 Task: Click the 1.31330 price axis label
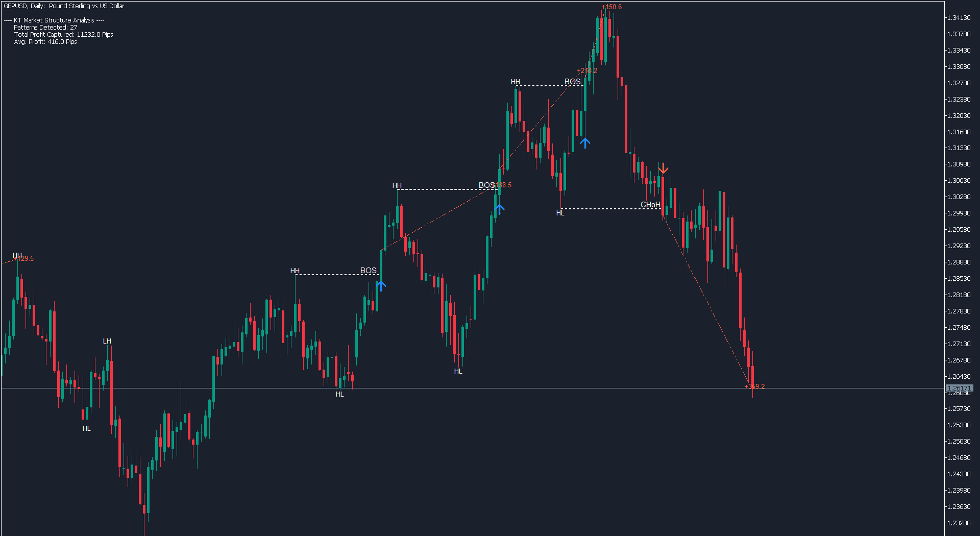[x=959, y=148]
